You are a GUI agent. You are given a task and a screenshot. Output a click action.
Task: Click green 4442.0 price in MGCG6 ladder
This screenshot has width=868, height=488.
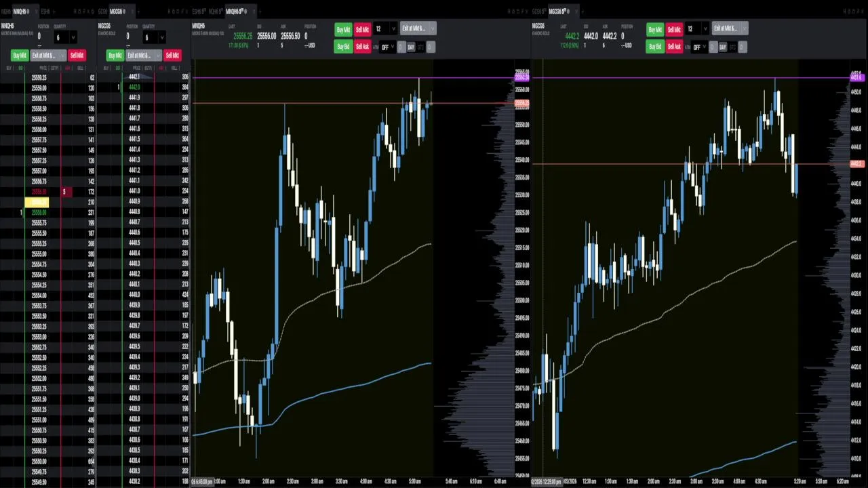pyautogui.click(x=134, y=87)
